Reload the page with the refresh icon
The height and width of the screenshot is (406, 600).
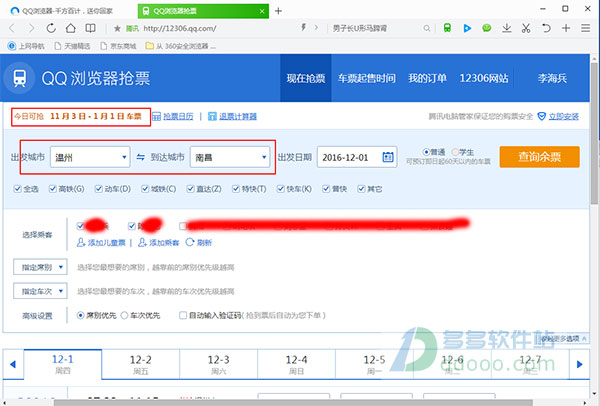tap(51, 28)
